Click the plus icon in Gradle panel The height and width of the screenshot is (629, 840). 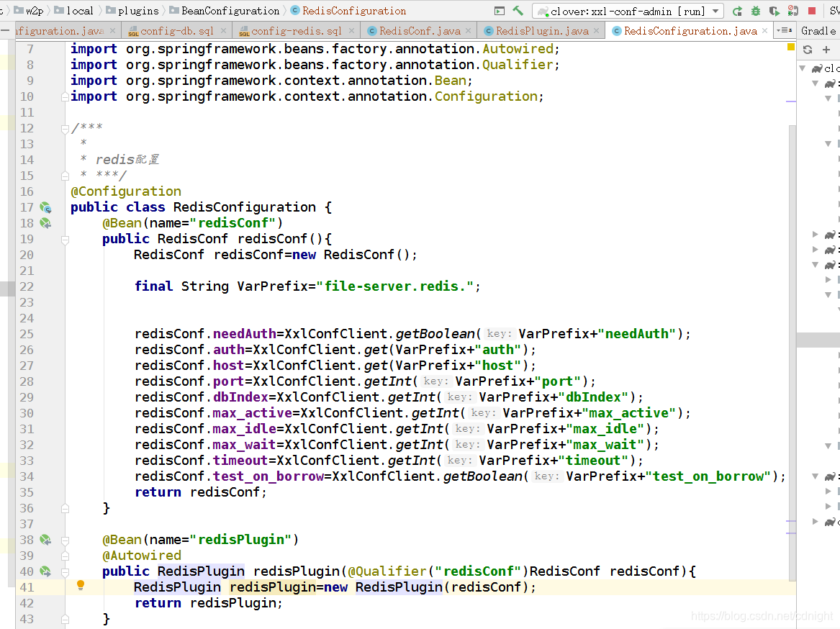[826, 50]
